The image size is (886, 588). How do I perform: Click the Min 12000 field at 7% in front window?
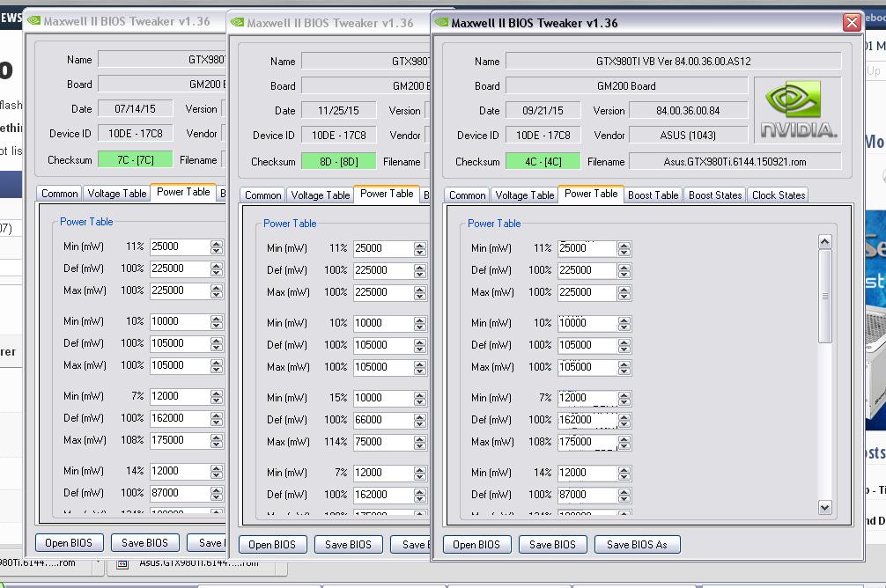587,398
